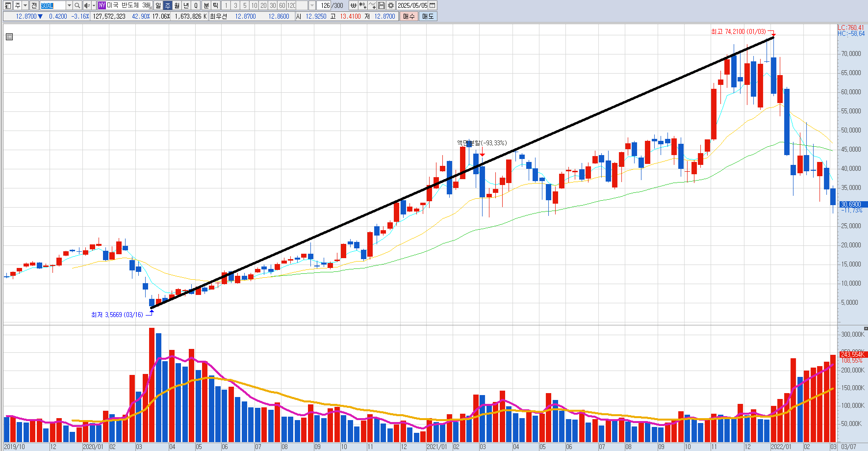868x451 pixels.
Task: Select the 20 interval button
Action: [x=263, y=5]
